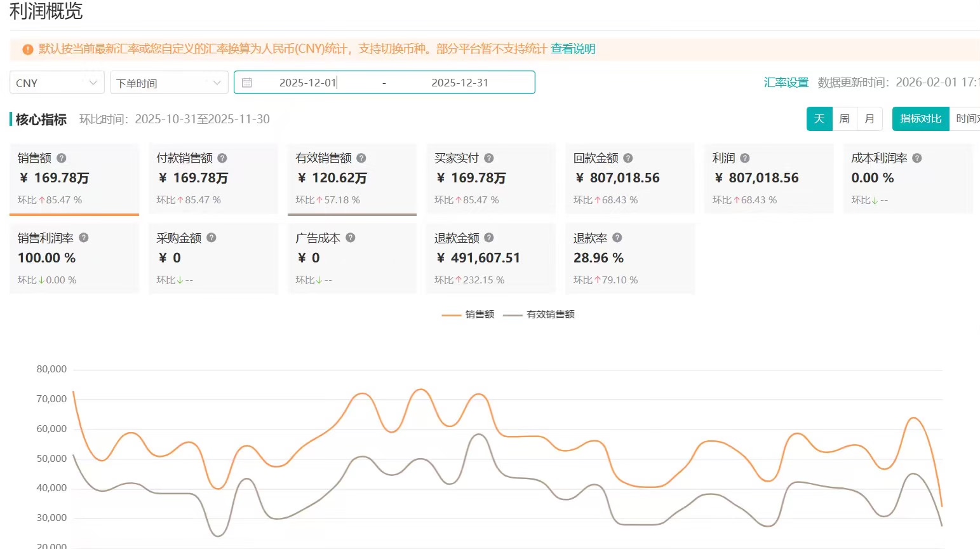Click help icon next to 利润
The image size is (980, 549).
[745, 158]
